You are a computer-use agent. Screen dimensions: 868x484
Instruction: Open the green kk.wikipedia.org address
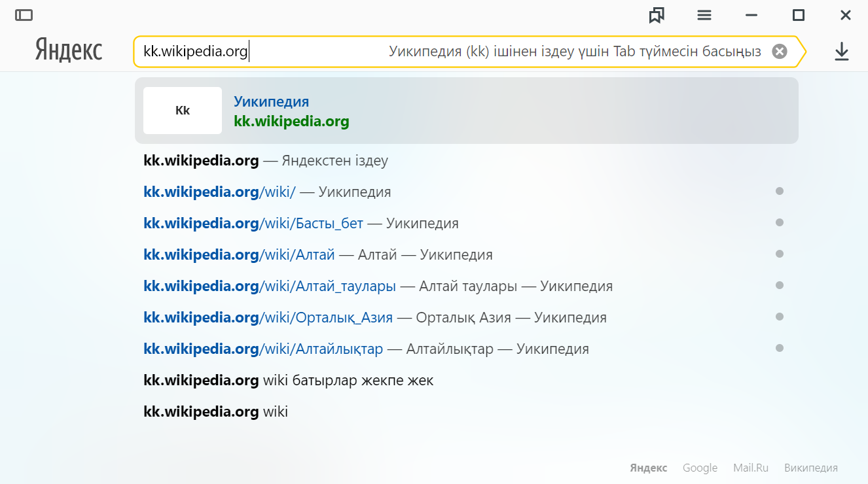291,121
